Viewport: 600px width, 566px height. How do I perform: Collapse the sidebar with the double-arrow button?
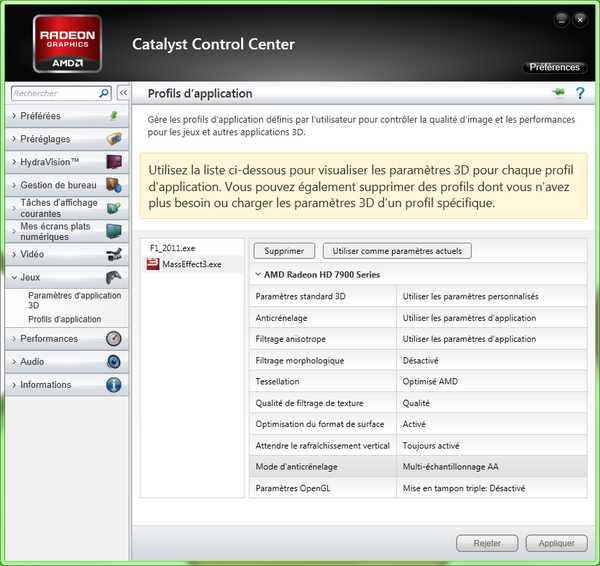[123, 93]
